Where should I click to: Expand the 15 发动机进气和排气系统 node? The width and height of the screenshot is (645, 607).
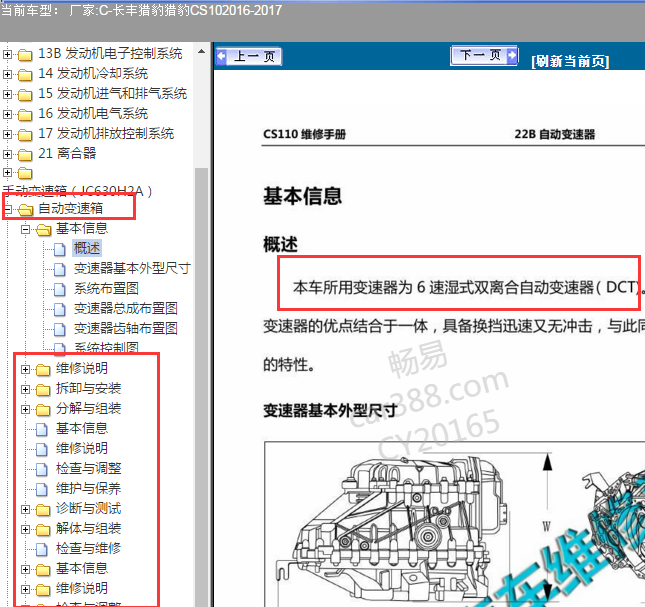(x=7, y=94)
